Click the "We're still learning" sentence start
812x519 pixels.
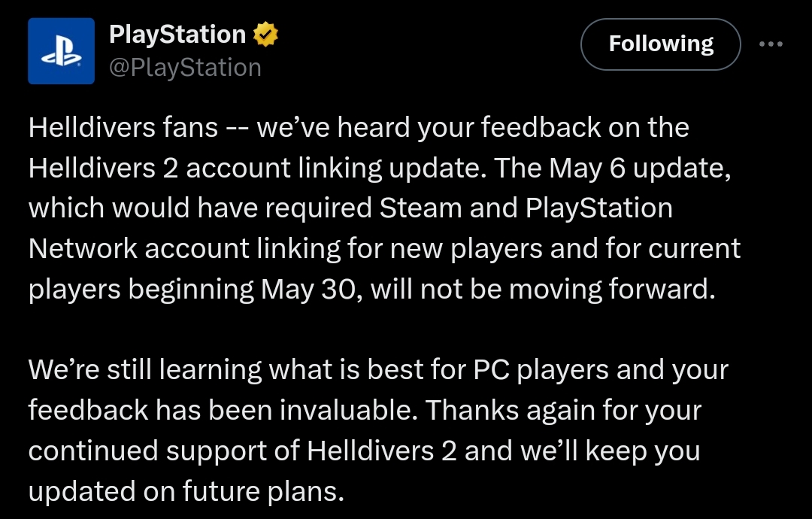(145, 370)
